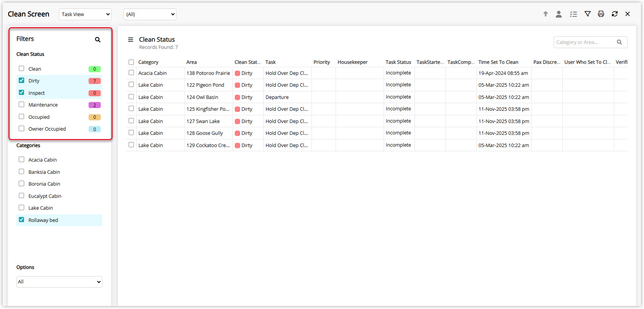Select the 124 Owl Basin row checkbox
The image size is (644, 309).
(131, 97)
